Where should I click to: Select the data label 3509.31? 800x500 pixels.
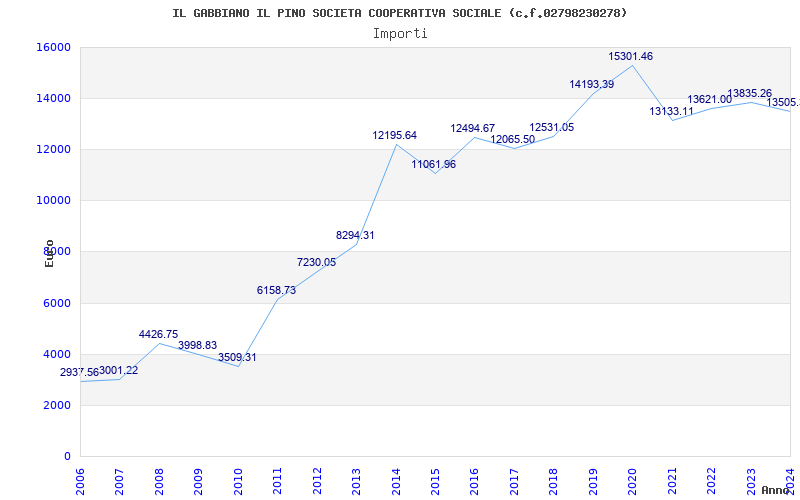pyautogui.click(x=237, y=357)
